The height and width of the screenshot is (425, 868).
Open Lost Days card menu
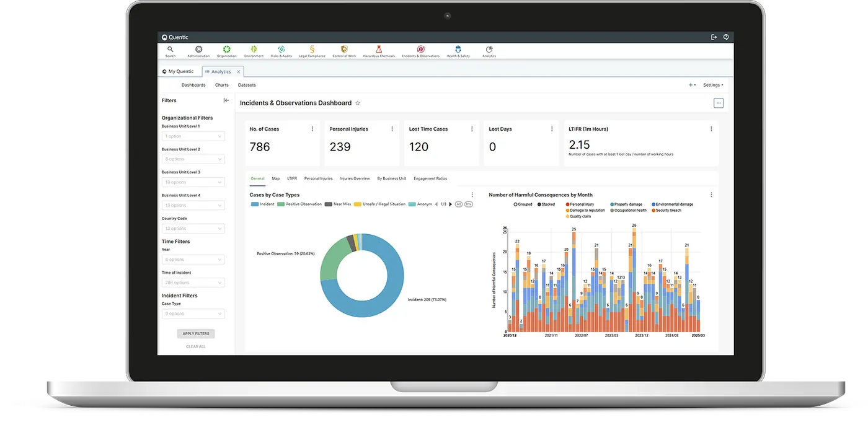tap(552, 129)
